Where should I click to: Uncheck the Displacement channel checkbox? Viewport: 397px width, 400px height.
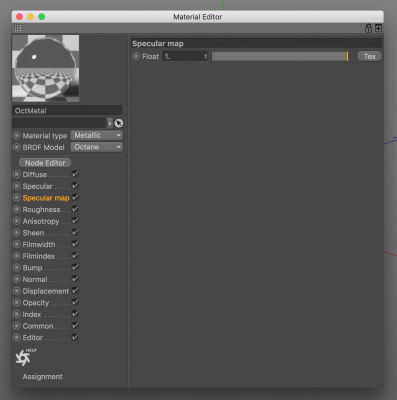tap(75, 290)
